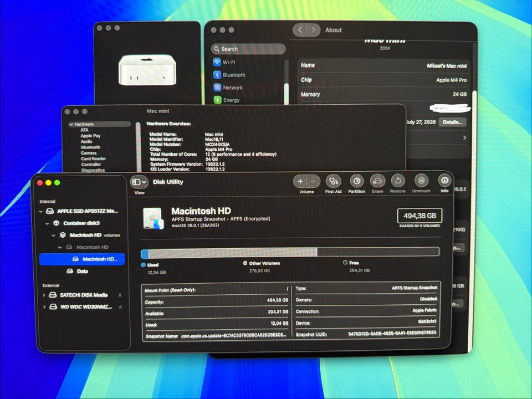Remove a volume with the minus button
The height and width of the screenshot is (399, 532).
coord(313,181)
